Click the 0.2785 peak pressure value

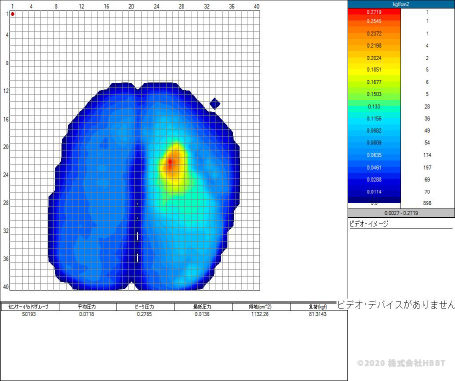pyautogui.click(x=144, y=314)
